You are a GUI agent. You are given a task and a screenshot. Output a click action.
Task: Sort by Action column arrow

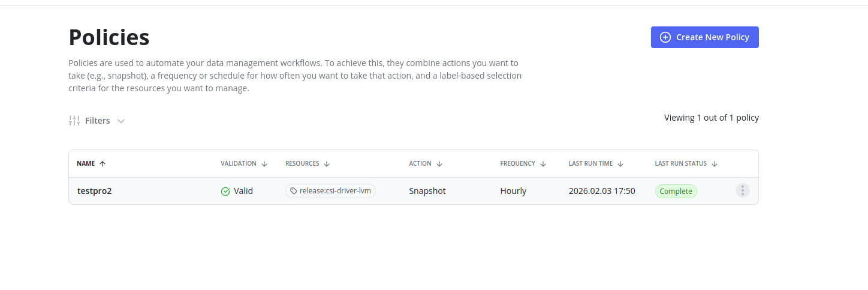pos(439,163)
